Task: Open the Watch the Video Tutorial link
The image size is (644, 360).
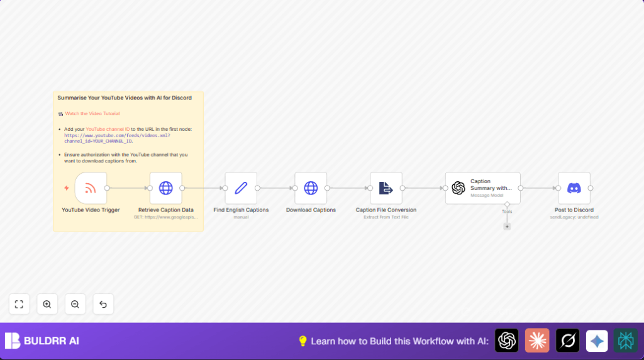Action: click(92, 113)
